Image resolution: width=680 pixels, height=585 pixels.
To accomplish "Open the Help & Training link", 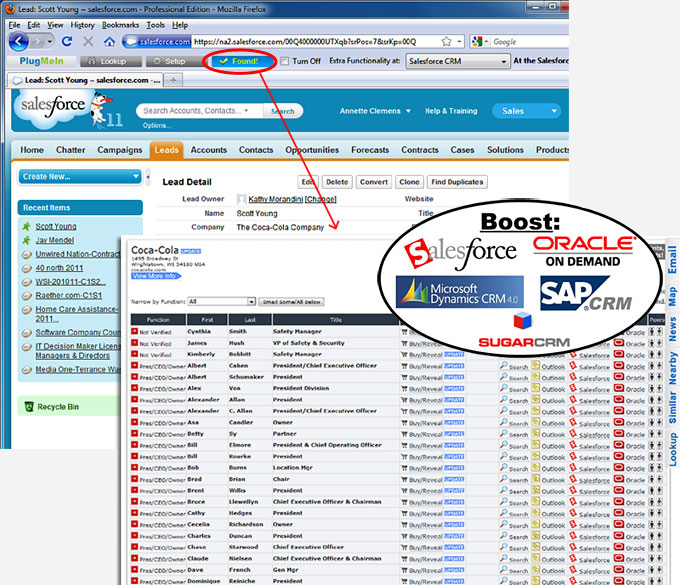I will 451,111.
